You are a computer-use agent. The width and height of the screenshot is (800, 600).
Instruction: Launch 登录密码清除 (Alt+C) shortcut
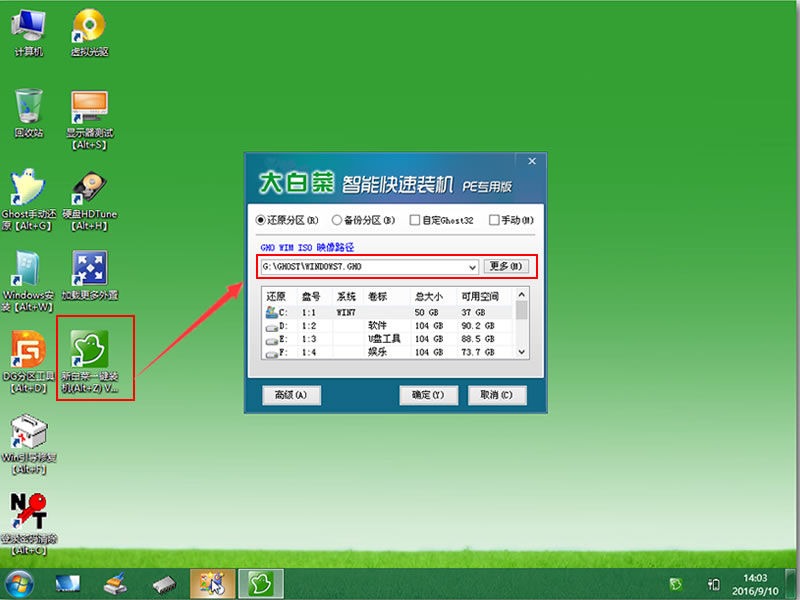click(29, 524)
